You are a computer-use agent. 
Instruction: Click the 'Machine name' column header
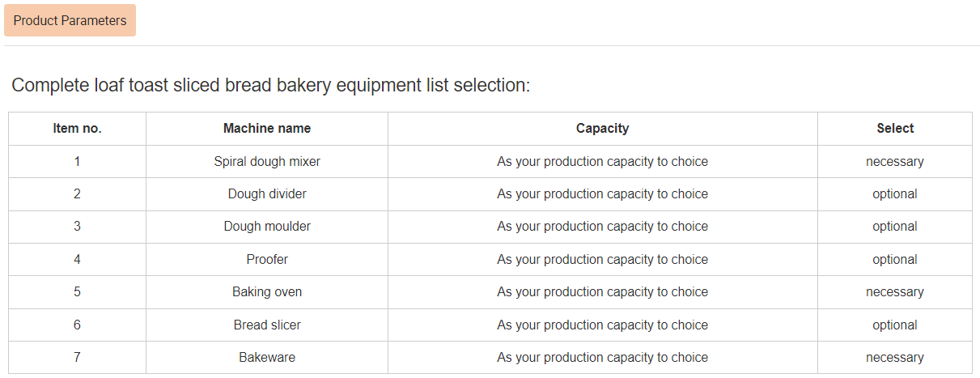(267, 128)
